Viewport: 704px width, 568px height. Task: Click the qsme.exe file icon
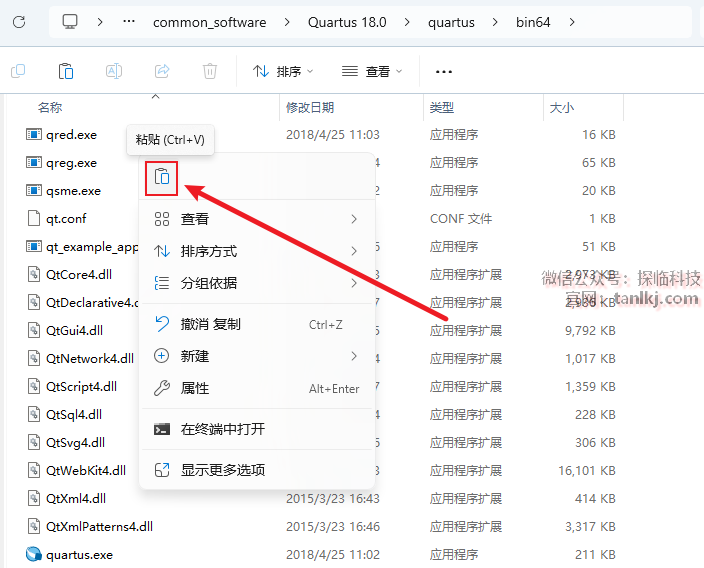click(34, 190)
